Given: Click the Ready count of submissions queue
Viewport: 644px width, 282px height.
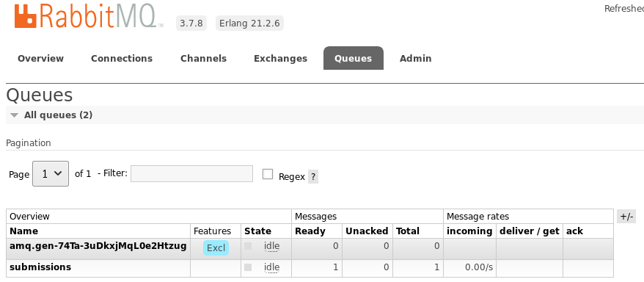Looking at the screenshot, I should click(x=335, y=267).
